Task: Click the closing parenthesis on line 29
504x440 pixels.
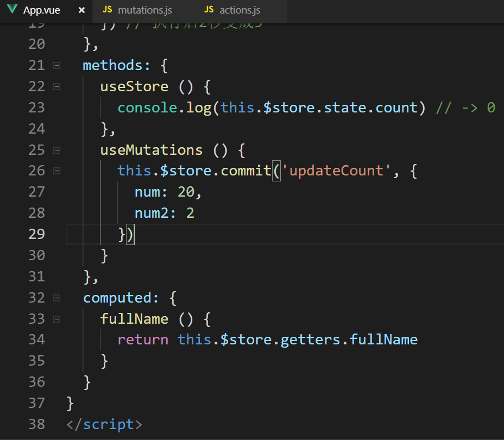Action: [x=130, y=234]
